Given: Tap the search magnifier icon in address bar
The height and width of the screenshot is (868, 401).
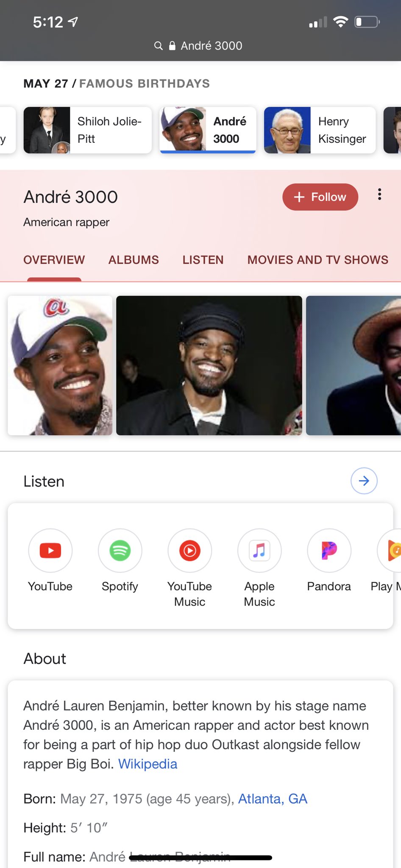Looking at the screenshot, I should [x=158, y=46].
